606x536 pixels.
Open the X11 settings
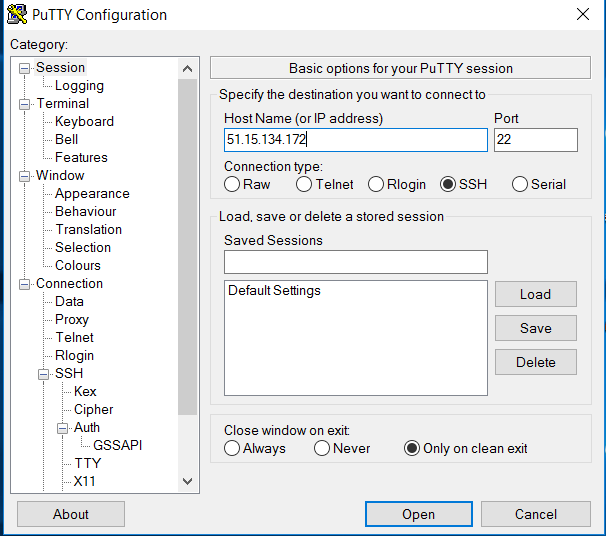(84, 481)
